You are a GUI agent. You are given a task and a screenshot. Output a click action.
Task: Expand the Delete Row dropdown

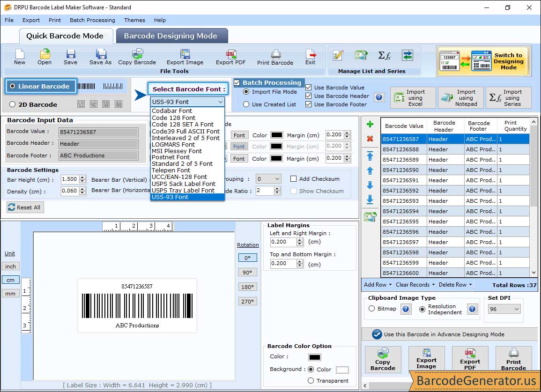tap(455, 285)
